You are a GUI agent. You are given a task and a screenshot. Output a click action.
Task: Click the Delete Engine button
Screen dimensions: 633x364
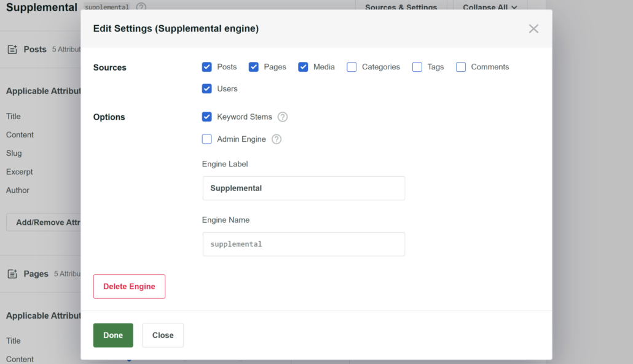click(129, 286)
